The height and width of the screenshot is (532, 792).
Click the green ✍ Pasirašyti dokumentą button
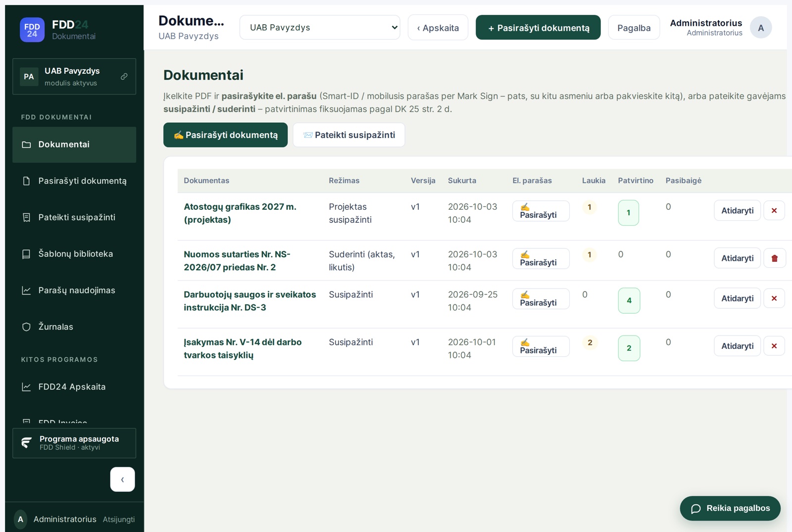[x=225, y=135]
